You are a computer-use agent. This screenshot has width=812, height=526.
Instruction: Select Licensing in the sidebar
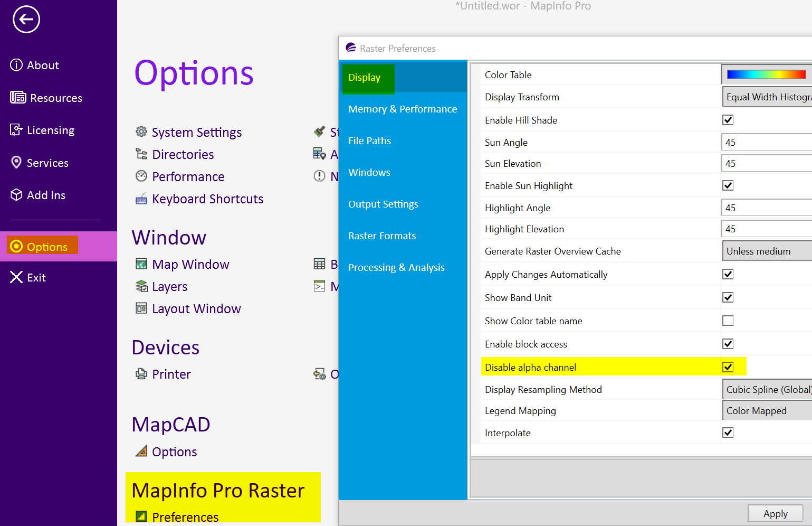[50, 130]
